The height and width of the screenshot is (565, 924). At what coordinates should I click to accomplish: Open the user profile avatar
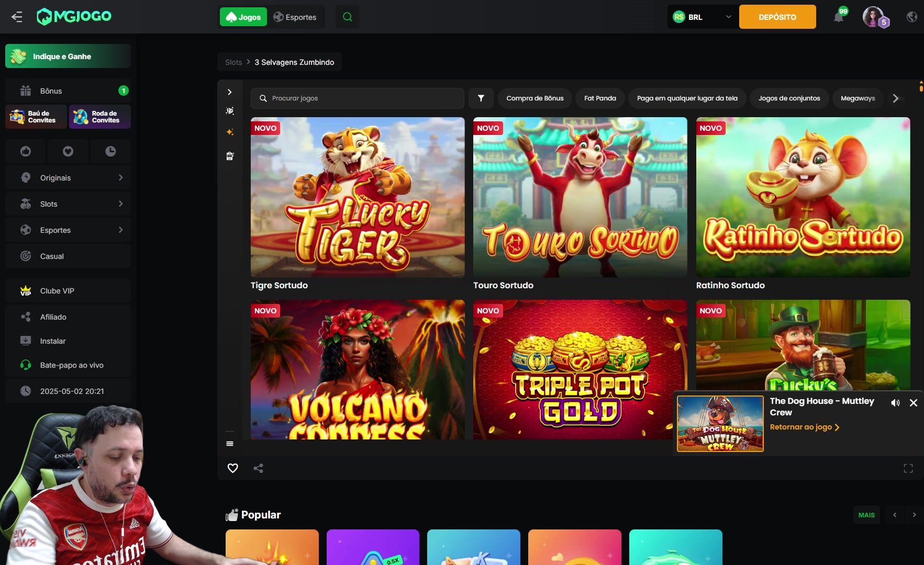click(x=873, y=17)
